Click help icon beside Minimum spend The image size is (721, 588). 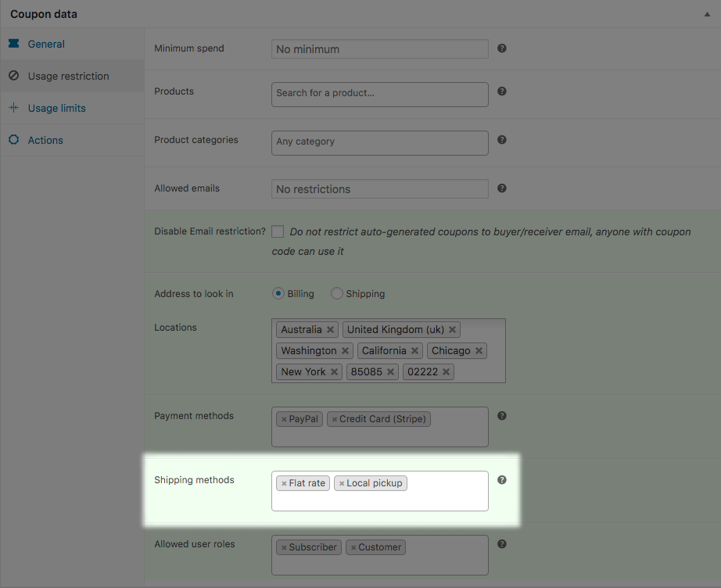tap(502, 48)
